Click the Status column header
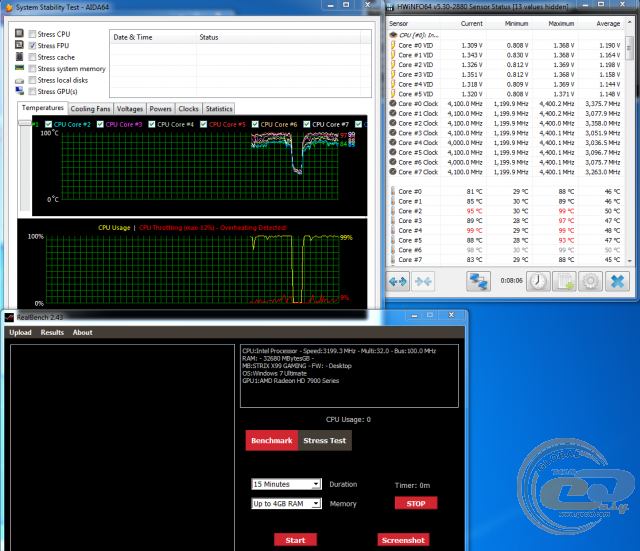The width and height of the screenshot is (640, 551). click(x=278, y=37)
